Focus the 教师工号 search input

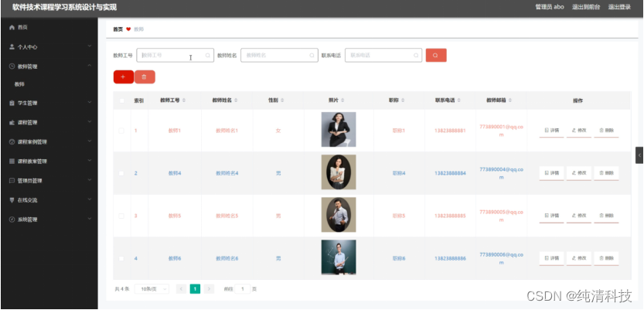(x=175, y=56)
